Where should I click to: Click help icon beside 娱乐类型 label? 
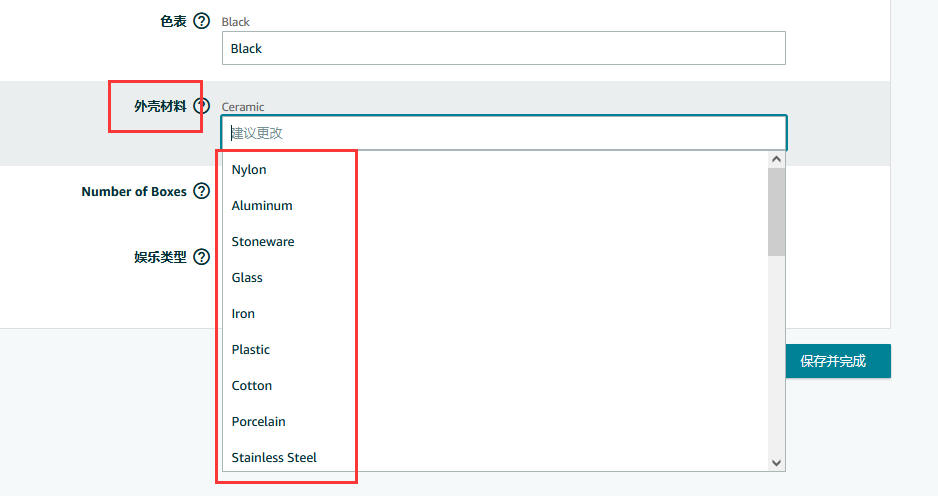click(201, 257)
